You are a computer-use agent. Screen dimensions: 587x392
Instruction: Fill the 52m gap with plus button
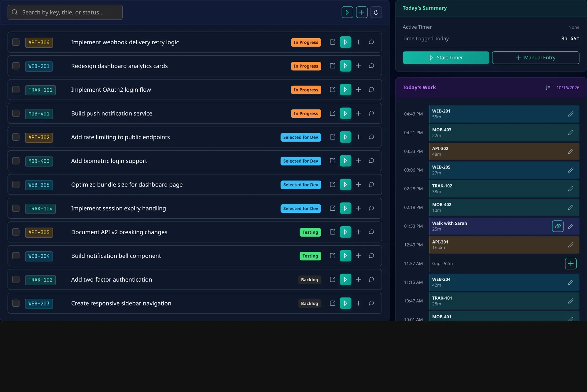(571, 264)
